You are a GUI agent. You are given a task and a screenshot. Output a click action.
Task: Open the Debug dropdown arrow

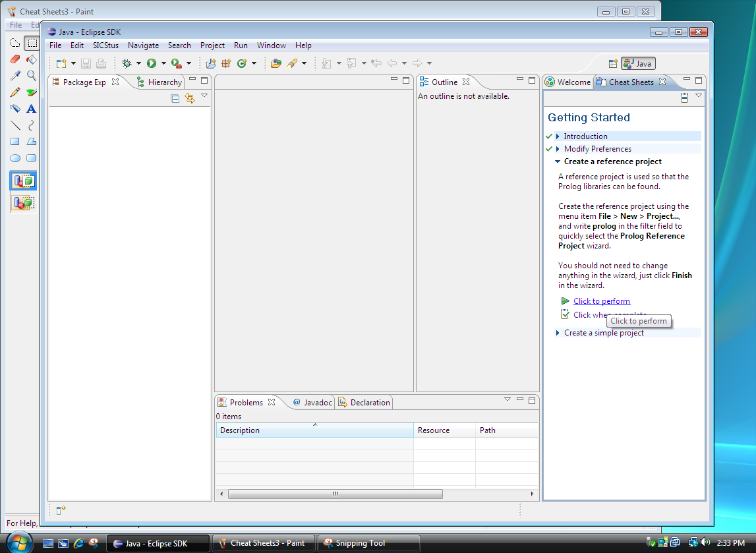click(138, 63)
